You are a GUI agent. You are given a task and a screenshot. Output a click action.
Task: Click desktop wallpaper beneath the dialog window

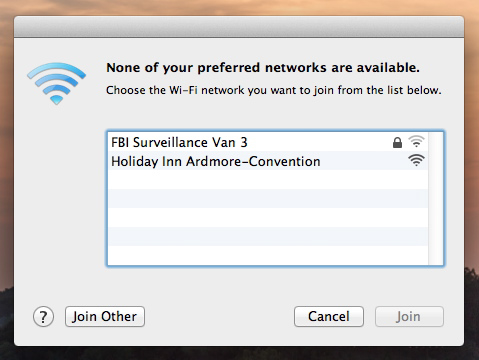point(239,353)
